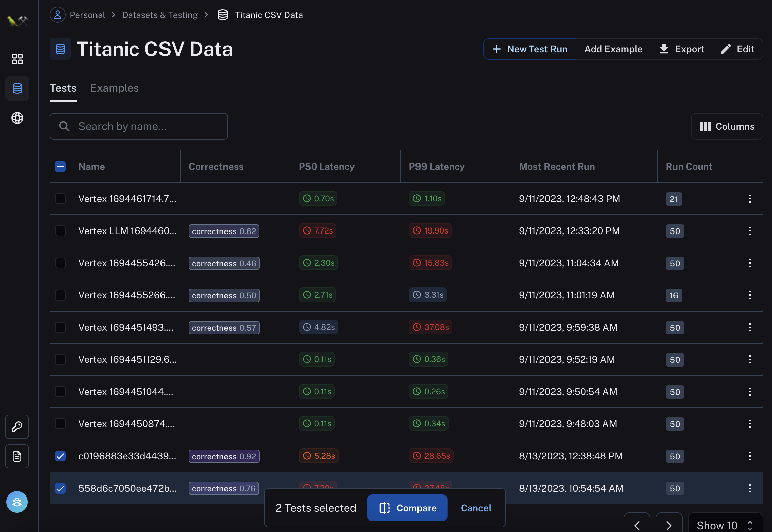Click the blue community avatar icon

coord(17,502)
